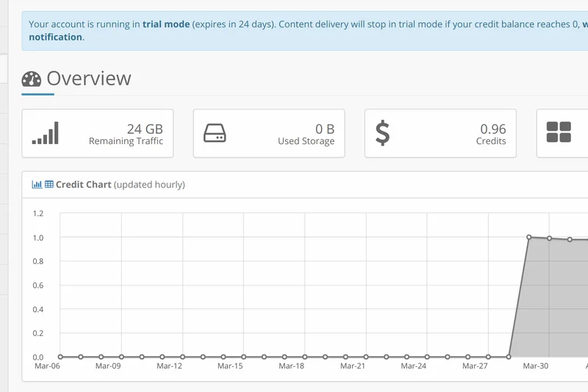Click the '24 GB' traffic value
The height and width of the screenshot is (392, 588).
tap(145, 129)
